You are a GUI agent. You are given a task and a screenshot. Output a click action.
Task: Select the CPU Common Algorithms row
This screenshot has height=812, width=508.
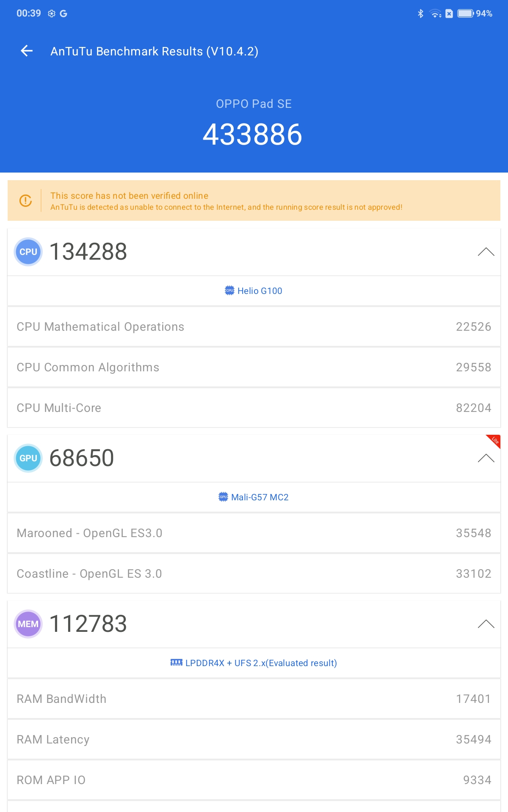(x=254, y=368)
